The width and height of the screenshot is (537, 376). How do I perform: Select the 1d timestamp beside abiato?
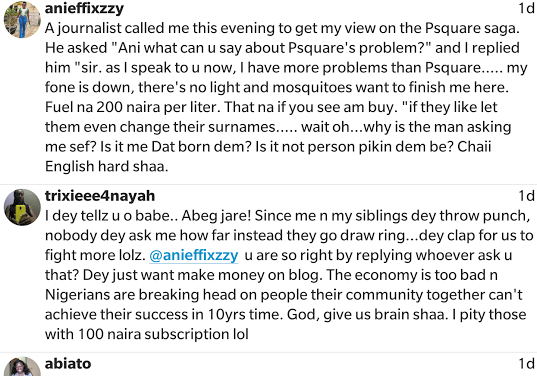pyautogui.click(x=527, y=363)
